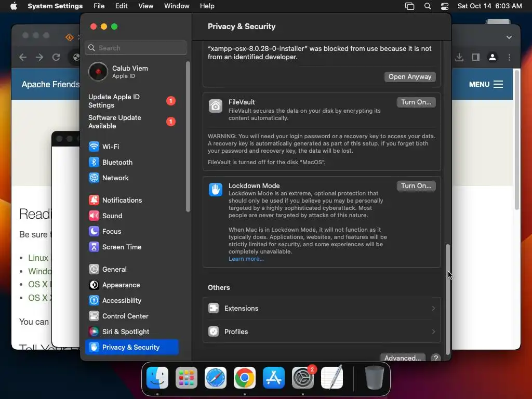Open Profiles row
Viewport: 532px width, 399px height.
[322, 331]
